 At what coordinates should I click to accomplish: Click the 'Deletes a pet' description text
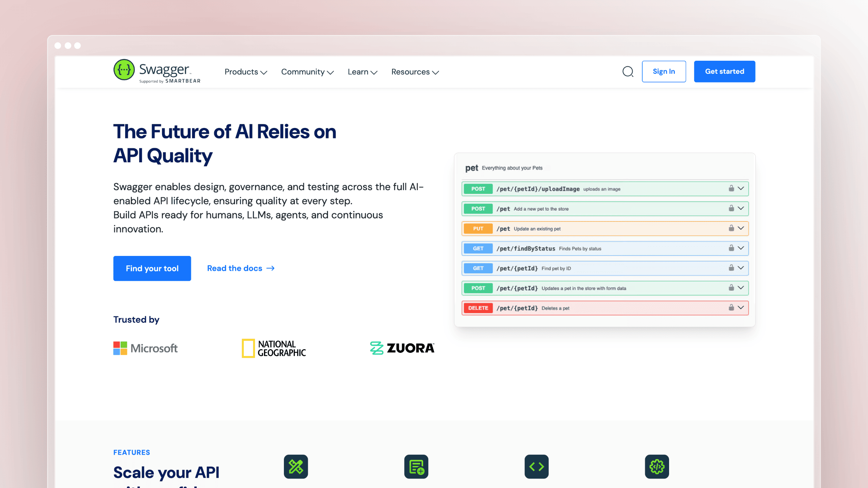point(556,308)
